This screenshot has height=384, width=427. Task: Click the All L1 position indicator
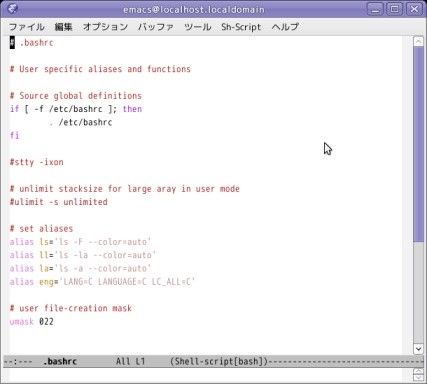click(x=130, y=361)
